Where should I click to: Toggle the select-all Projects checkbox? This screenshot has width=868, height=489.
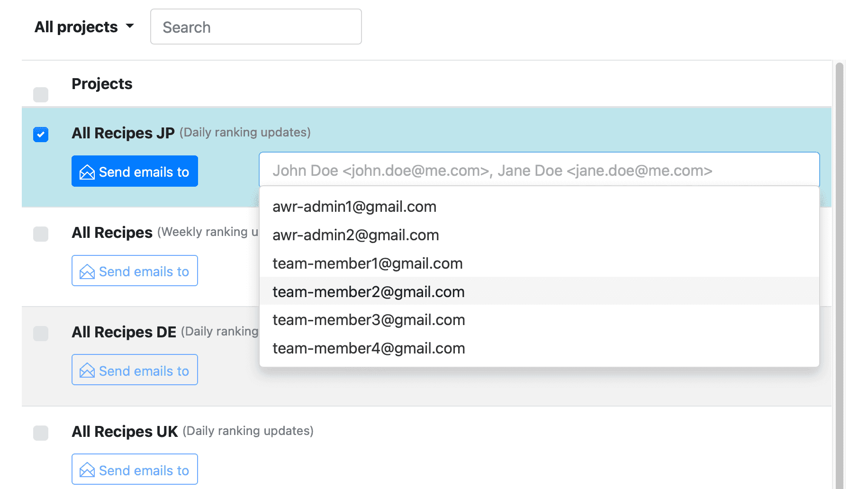click(x=41, y=94)
